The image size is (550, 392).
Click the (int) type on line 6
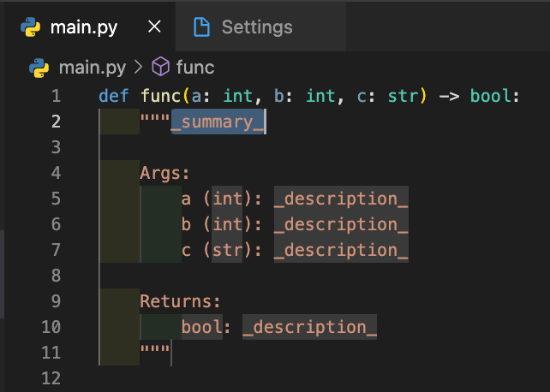point(227,224)
